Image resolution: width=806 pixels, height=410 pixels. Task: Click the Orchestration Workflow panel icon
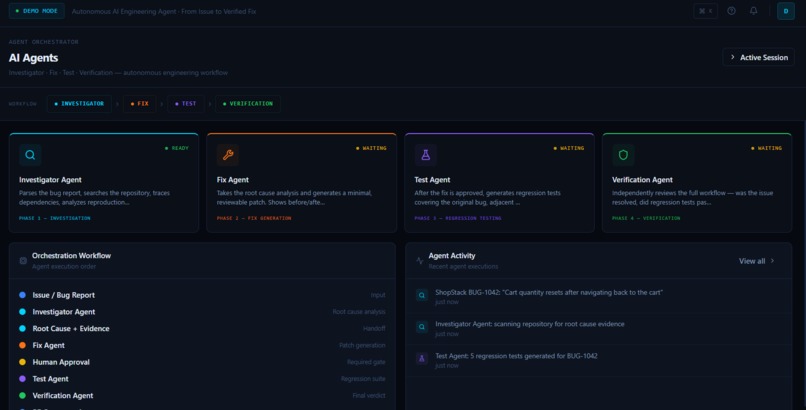(x=23, y=260)
